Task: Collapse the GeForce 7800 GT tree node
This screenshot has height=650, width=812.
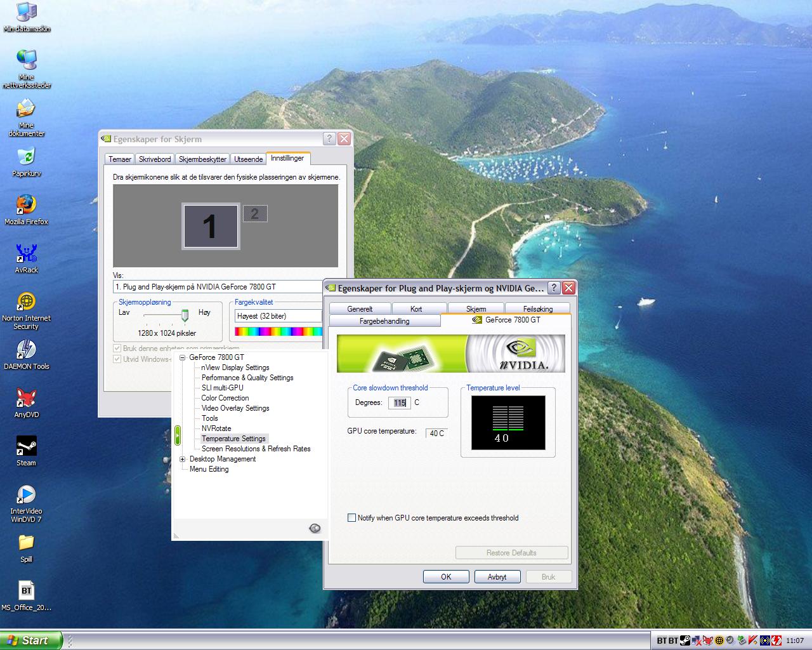Action: coord(183,357)
